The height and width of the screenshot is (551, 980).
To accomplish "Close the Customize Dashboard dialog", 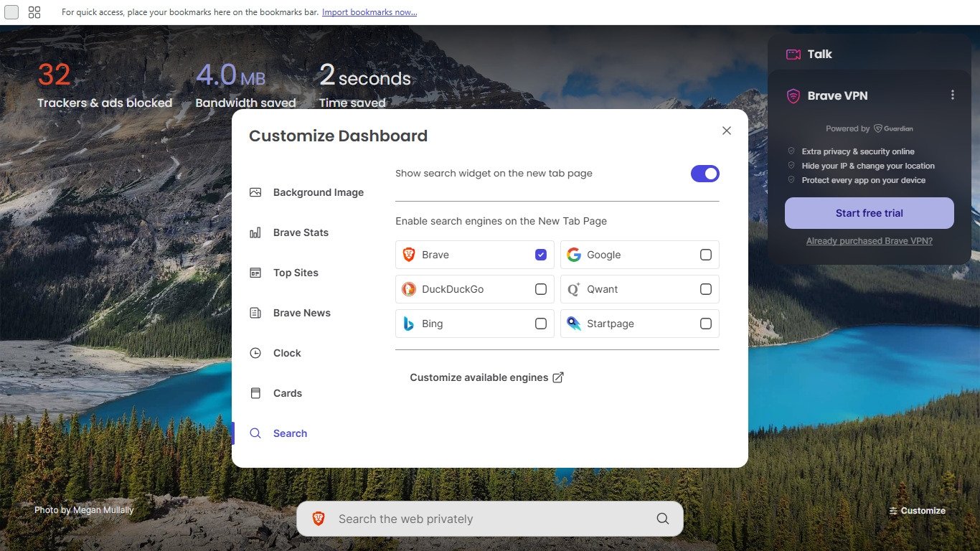I will click(x=727, y=131).
